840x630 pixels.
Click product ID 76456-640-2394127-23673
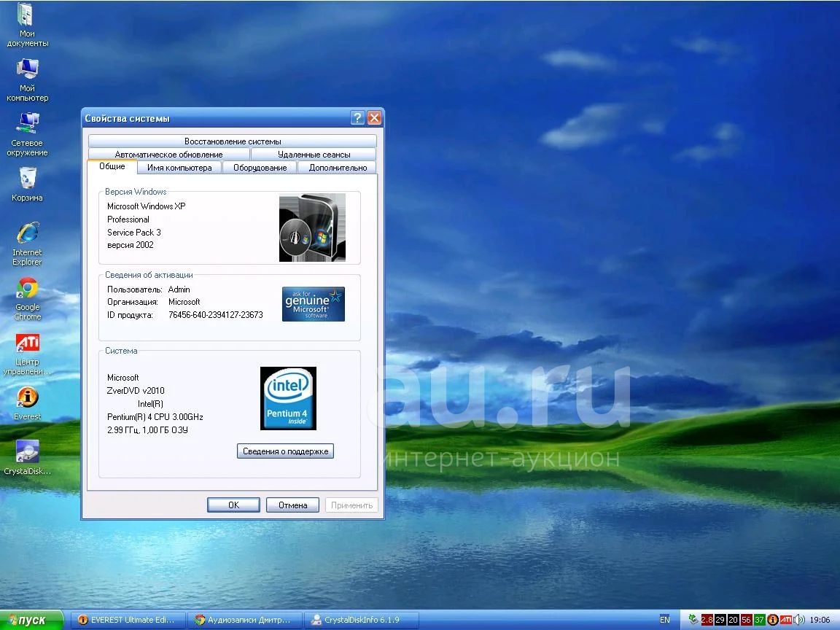coord(215,315)
